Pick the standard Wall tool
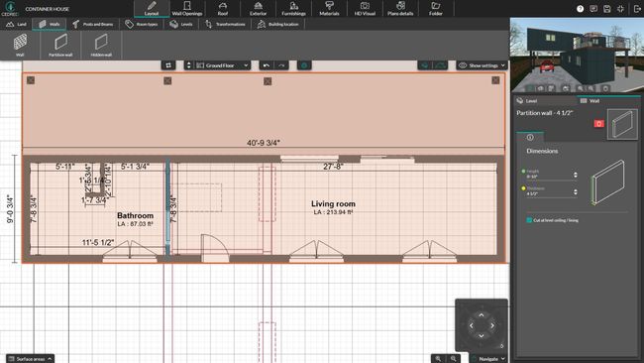Viewport: 644px width, 363px height. [20, 45]
